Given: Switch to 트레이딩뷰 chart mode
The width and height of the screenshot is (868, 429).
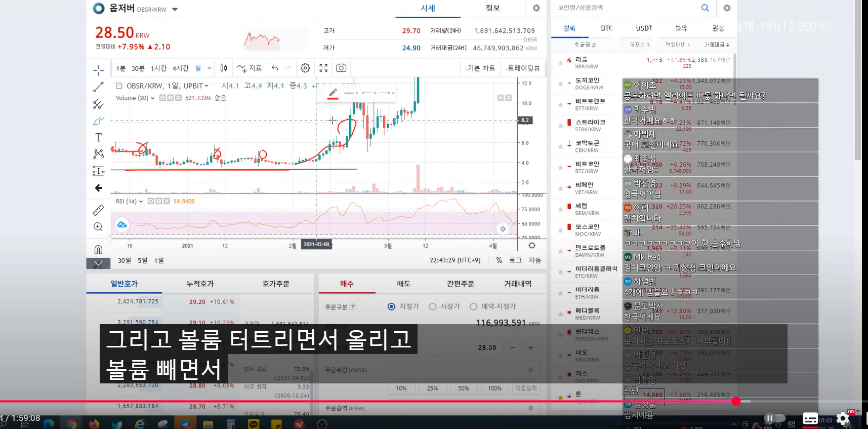Looking at the screenshot, I should pyautogui.click(x=523, y=68).
